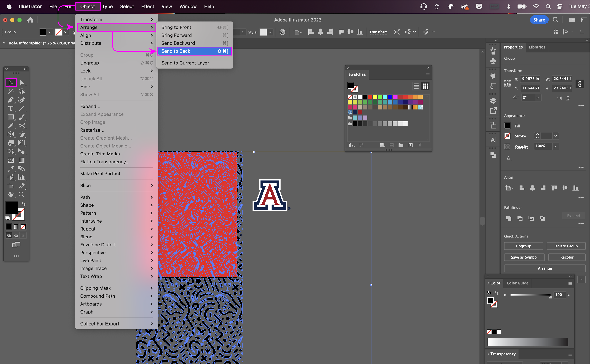
Task: Open the rotation angle dropdown
Action: point(538,97)
